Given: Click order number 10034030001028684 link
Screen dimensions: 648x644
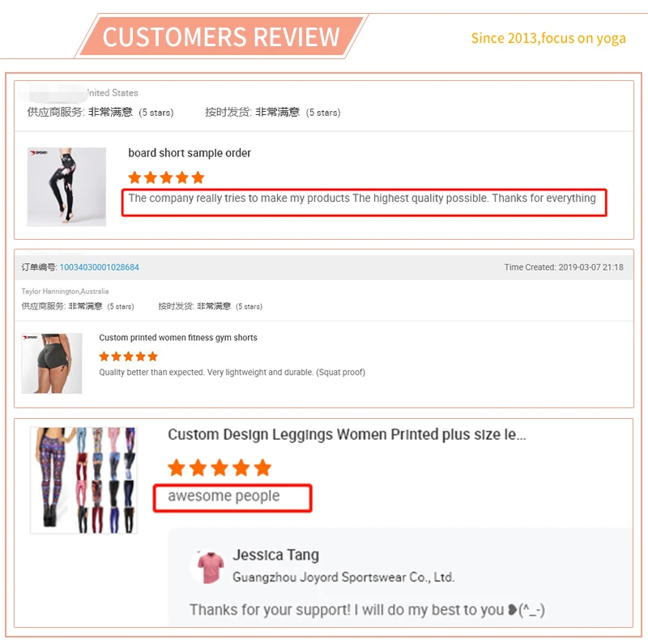Looking at the screenshot, I should 99,267.
